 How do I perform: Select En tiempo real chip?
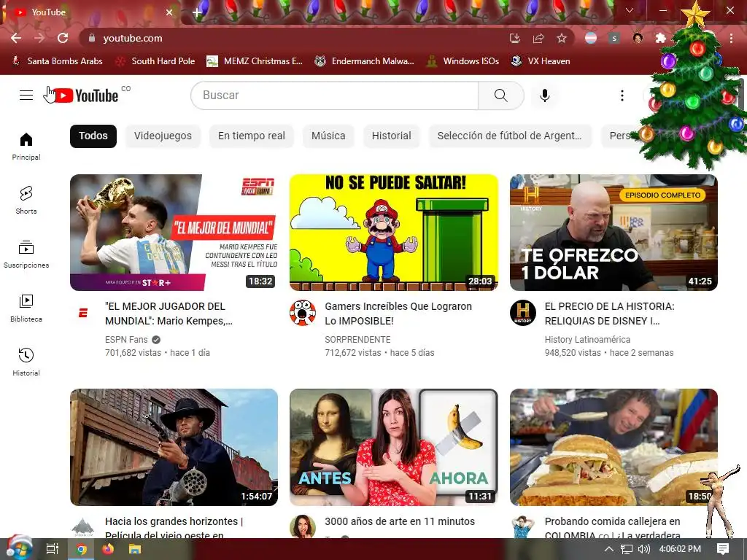pyautogui.click(x=252, y=136)
